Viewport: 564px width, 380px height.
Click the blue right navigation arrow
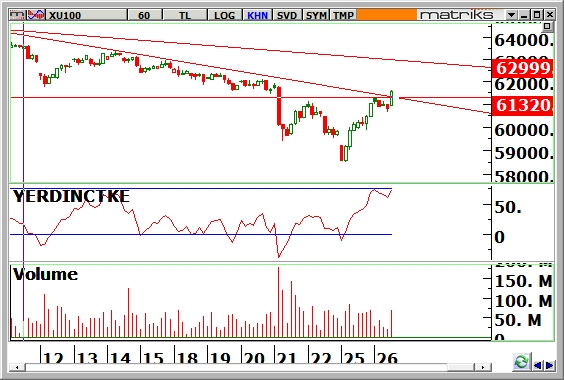click(549, 366)
